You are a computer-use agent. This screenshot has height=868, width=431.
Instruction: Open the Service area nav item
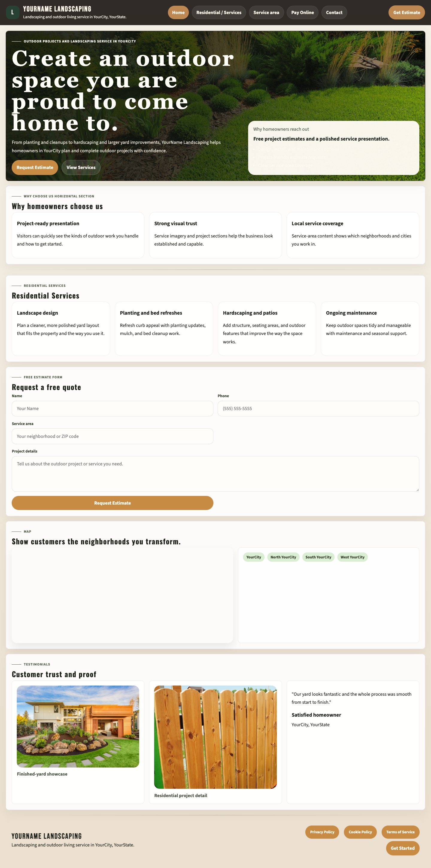(x=266, y=13)
